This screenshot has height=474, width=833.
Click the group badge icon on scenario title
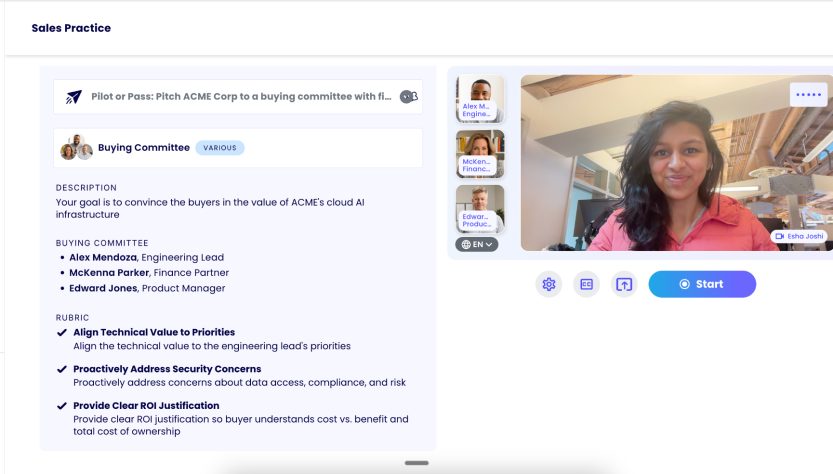(409, 96)
